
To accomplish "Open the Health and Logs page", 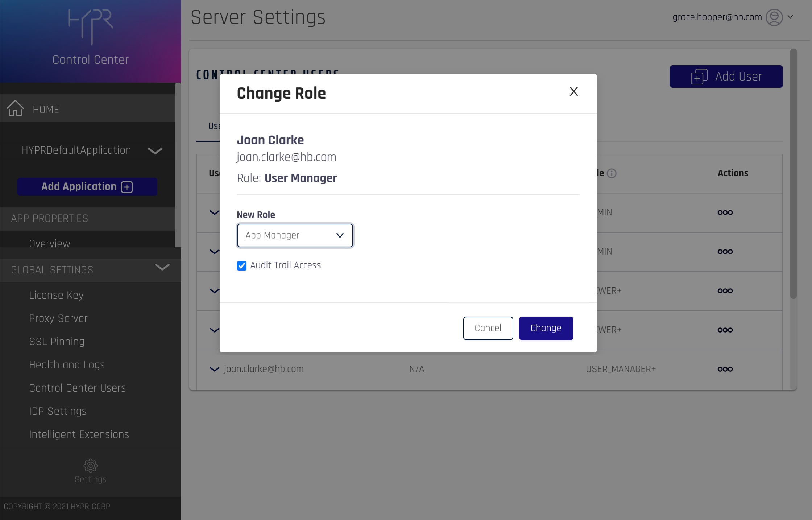I will click(67, 365).
